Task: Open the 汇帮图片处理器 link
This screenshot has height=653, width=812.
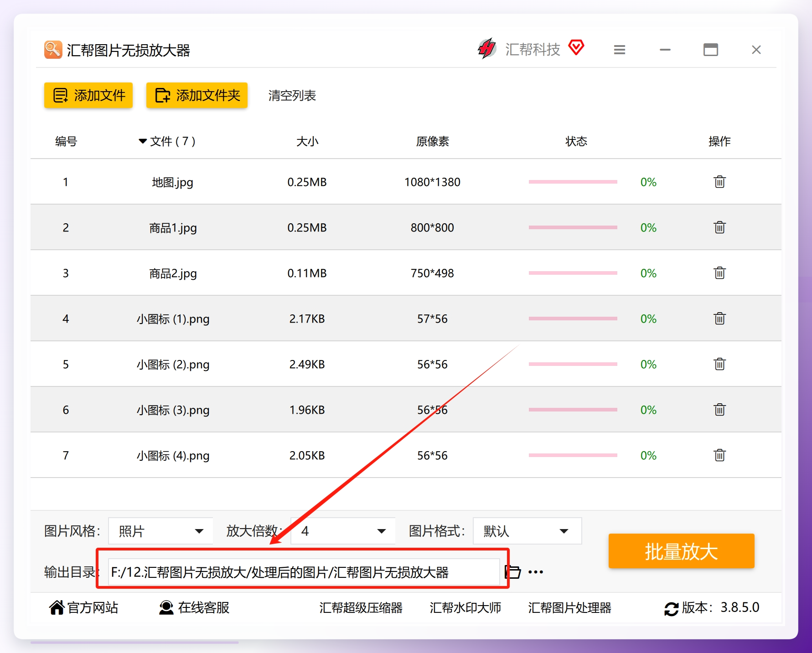Action: (569, 608)
